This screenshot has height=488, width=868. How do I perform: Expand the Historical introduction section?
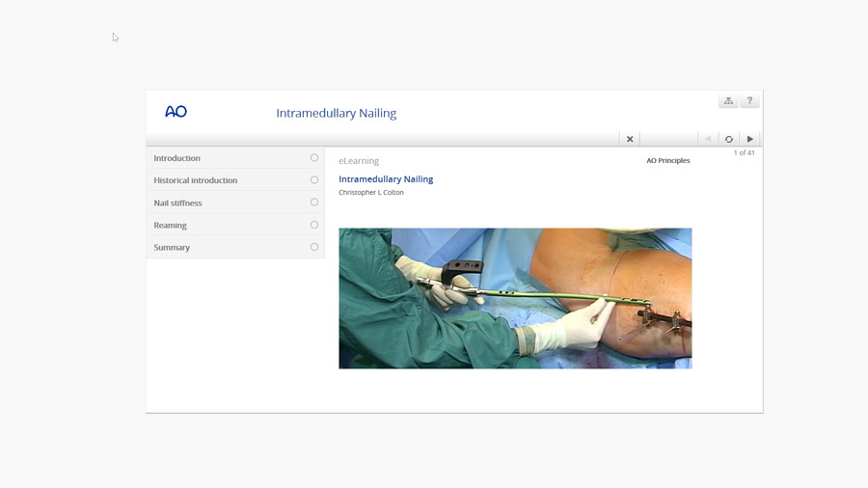point(196,180)
